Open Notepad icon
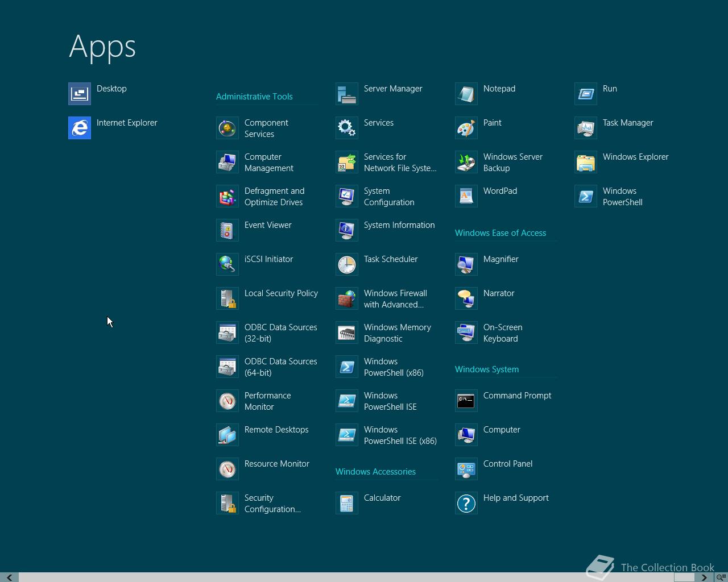 (x=466, y=94)
